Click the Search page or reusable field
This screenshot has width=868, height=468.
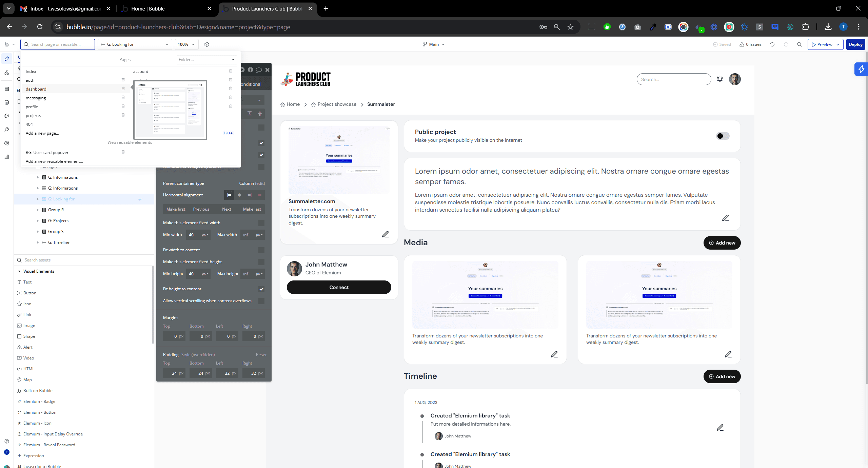[58, 44]
